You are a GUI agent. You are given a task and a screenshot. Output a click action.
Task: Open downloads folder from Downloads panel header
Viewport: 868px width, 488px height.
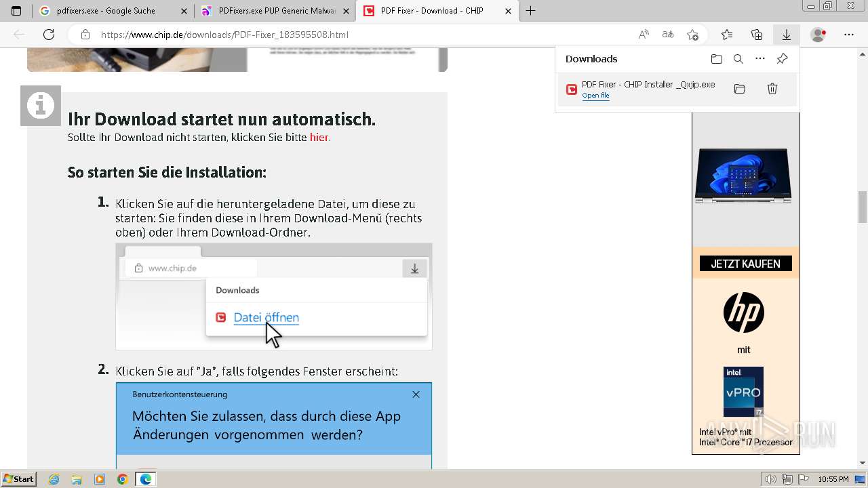point(717,59)
